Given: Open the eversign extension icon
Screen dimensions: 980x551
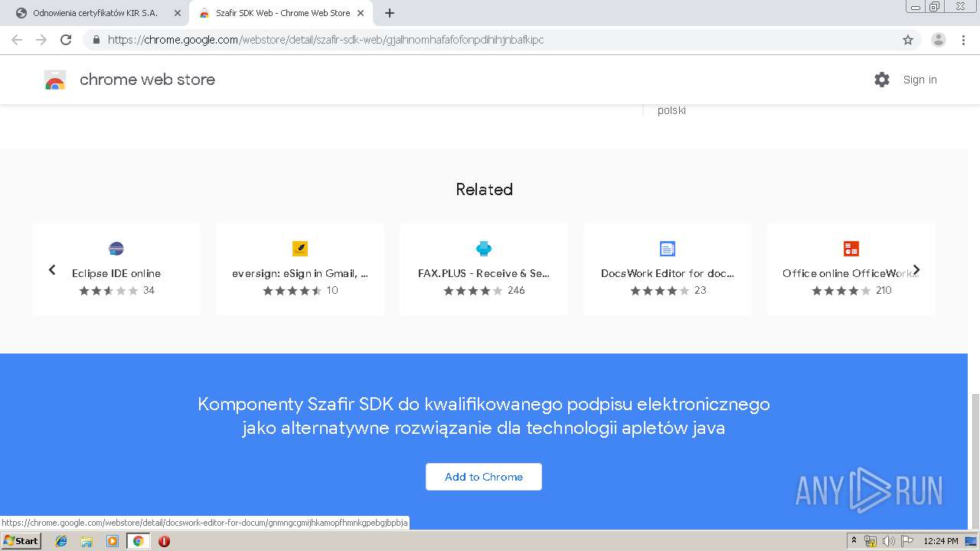Looking at the screenshot, I should tap(300, 249).
